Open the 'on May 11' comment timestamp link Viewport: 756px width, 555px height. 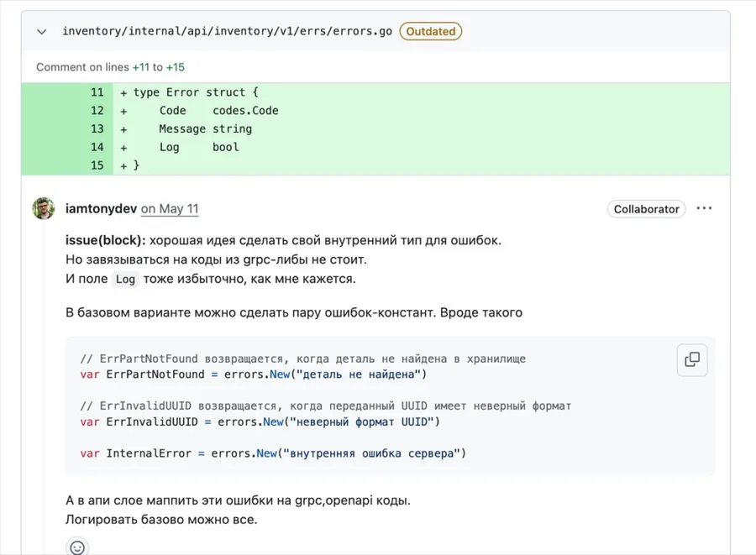point(170,208)
